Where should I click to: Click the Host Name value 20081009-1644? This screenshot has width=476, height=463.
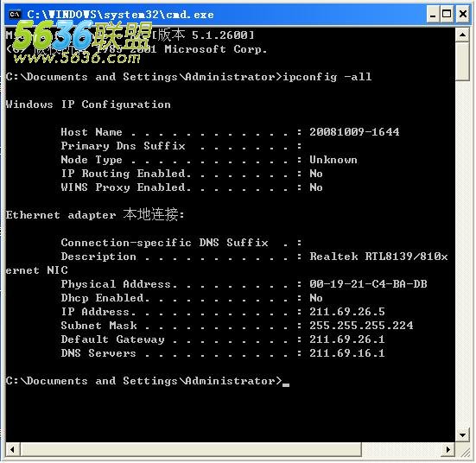[x=354, y=132]
